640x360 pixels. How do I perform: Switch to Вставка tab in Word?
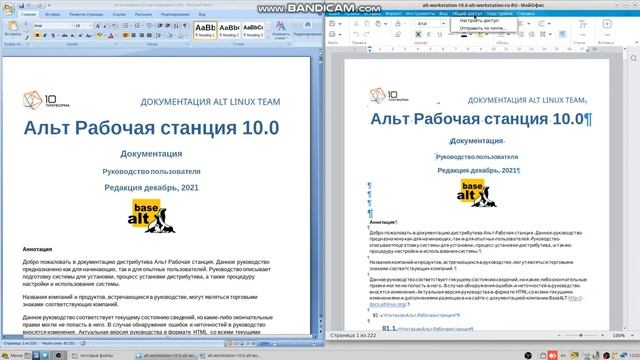[x=52, y=14]
